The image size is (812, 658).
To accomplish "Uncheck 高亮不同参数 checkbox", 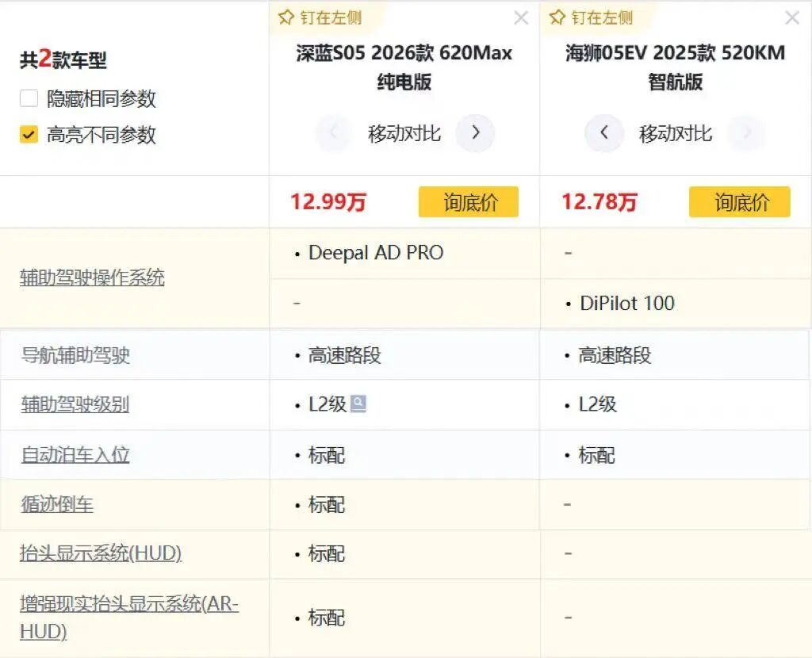I will pyautogui.click(x=29, y=134).
